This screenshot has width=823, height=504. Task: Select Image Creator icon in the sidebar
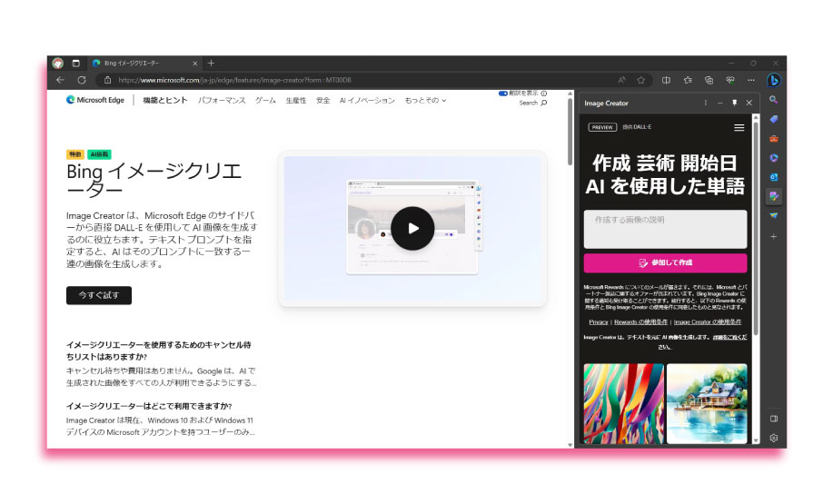point(774,197)
